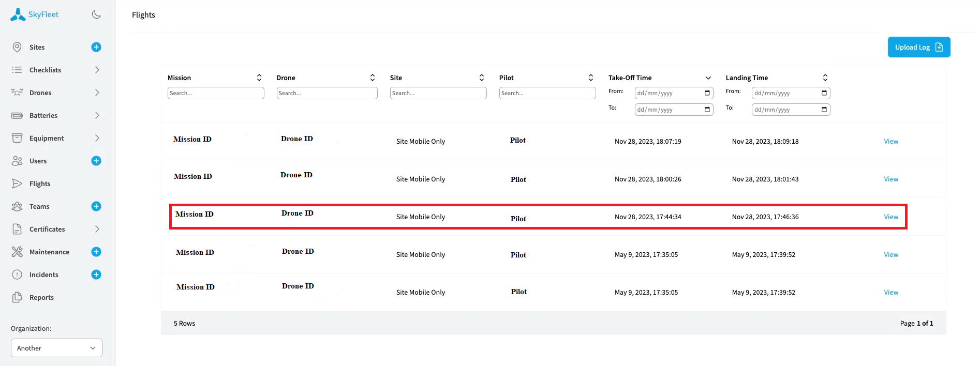
Task: Sort table by Mission column arrows
Action: pyautogui.click(x=259, y=78)
